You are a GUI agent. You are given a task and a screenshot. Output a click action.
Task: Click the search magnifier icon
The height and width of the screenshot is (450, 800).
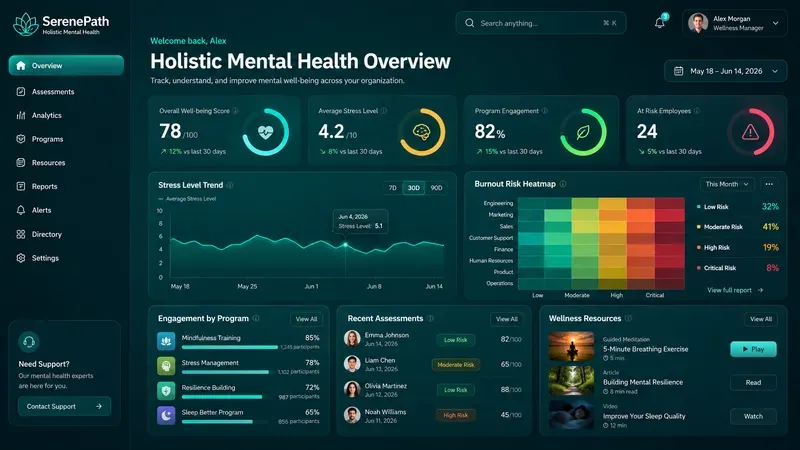point(469,23)
